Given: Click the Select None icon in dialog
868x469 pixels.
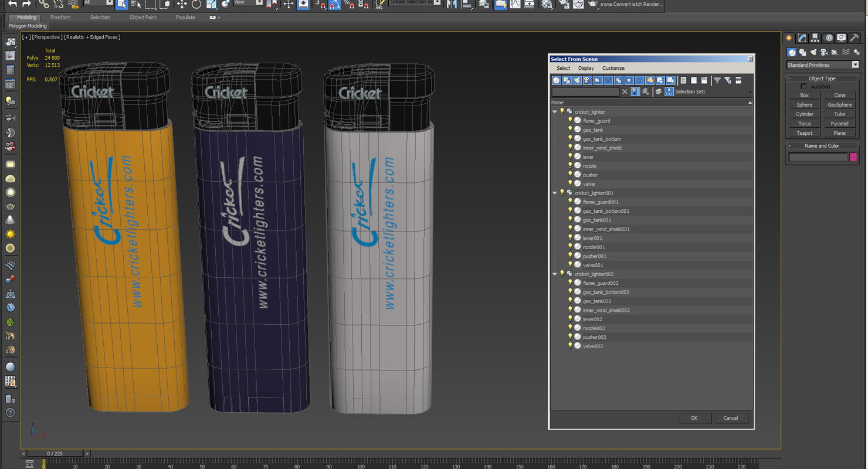Looking at the screenshot, I should click(x=694, y=80).
